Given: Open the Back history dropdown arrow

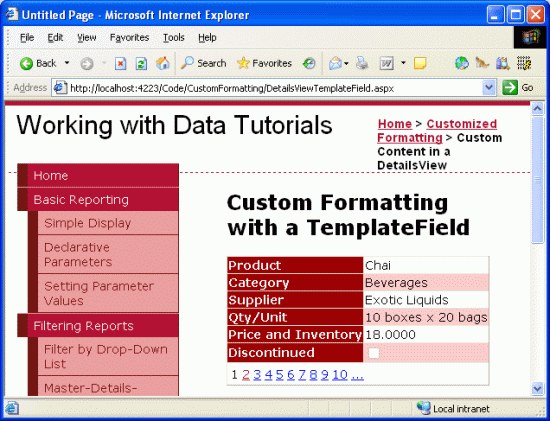Looking at the screenshot, I should coord(67,64).
